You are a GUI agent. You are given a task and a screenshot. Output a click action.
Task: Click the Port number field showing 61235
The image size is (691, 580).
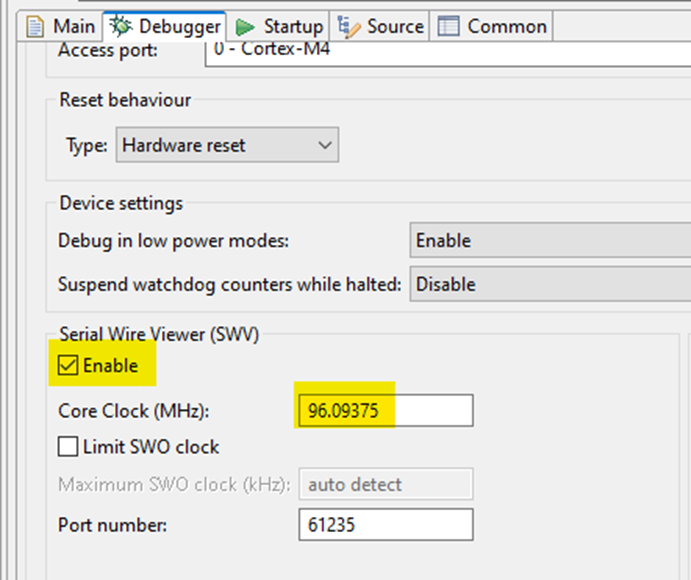click(385, 524)
